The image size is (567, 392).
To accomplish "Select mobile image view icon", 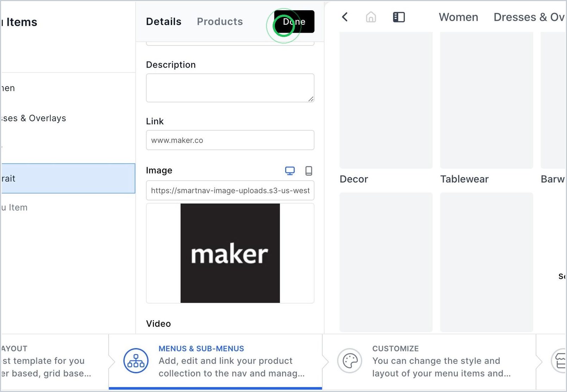I will pyautogui.click(x=309, y=171).
